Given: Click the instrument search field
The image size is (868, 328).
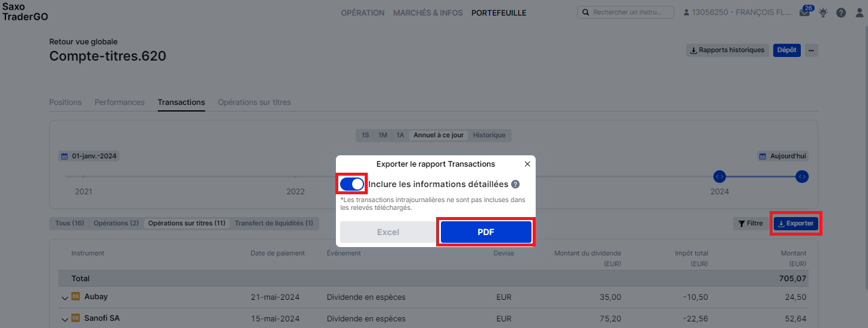Looking at the screenshot, I should click(626, 12).
